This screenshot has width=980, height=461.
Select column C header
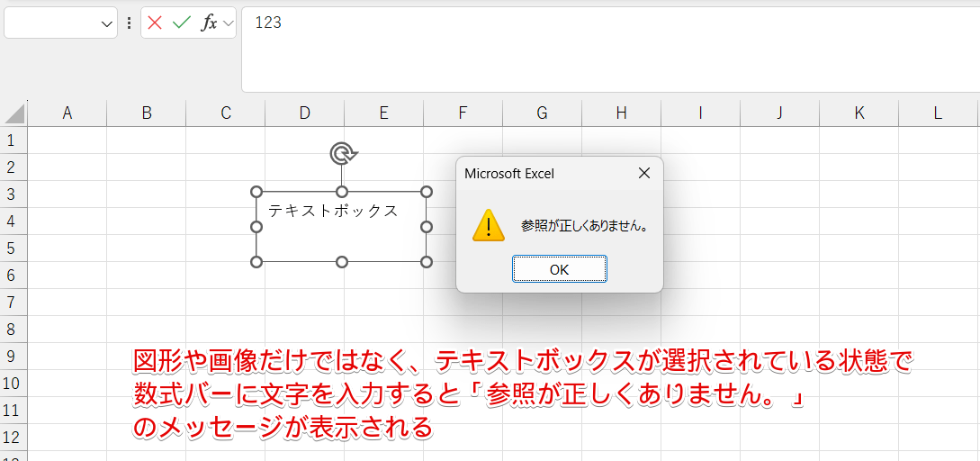click(226, 113)
